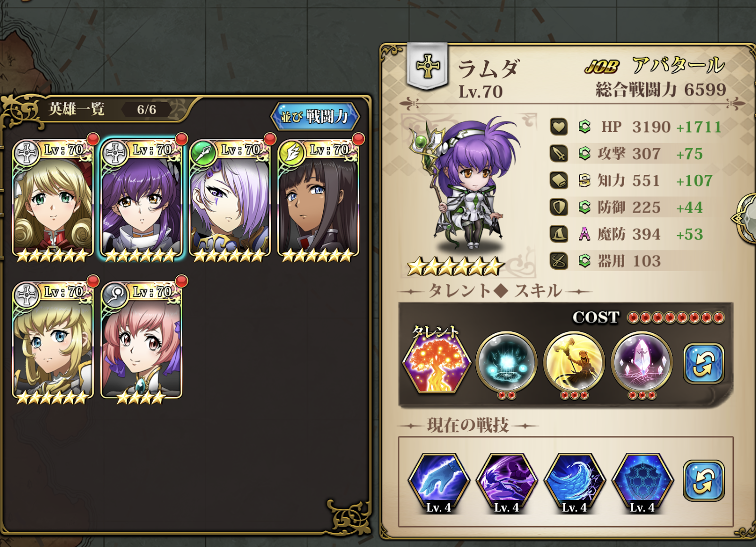
Task: Select the blonde blue-eyed armored hero card
Action: (53, 341)
